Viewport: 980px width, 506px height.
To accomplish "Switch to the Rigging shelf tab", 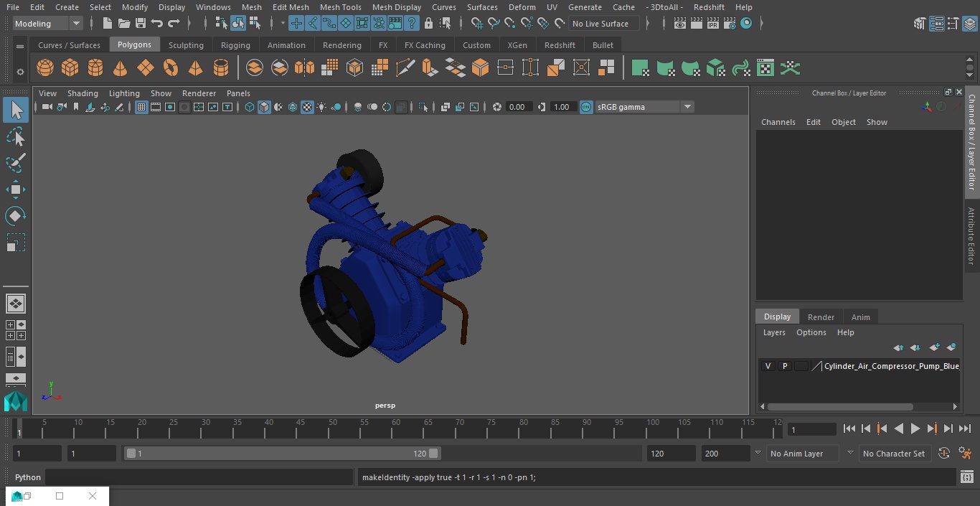I will pos(235,45).
